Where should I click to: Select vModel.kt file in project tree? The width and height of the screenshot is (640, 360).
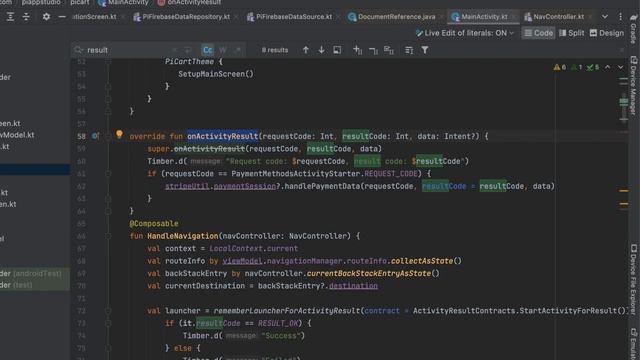pos(17,135)
